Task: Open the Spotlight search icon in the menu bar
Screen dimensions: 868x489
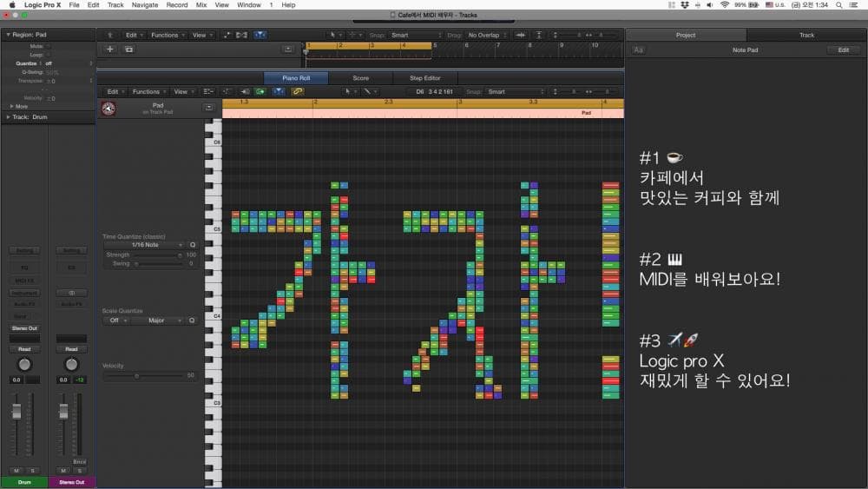Action: pyautogui.click(x=839, y=5)
